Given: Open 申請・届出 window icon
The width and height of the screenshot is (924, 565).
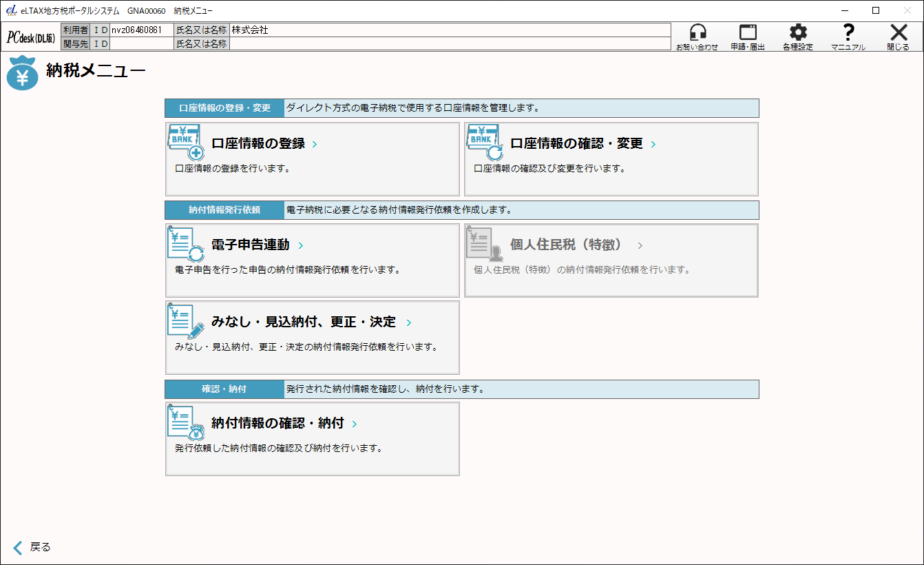Looking at the screenshot, I should pyautogui.click(x=748, y=32).
